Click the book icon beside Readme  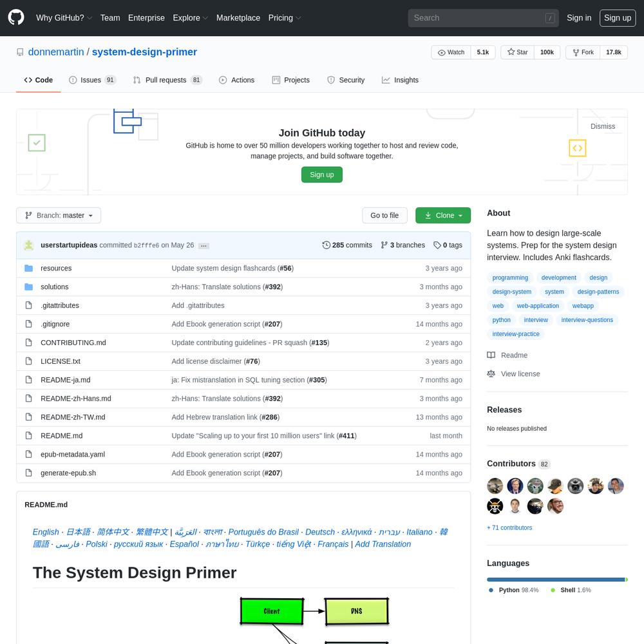pyautogui.click(x=491, y=355)
